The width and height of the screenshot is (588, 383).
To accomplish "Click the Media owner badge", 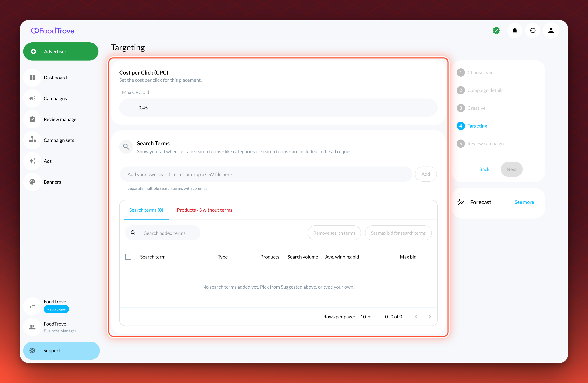I will (56, 309).
